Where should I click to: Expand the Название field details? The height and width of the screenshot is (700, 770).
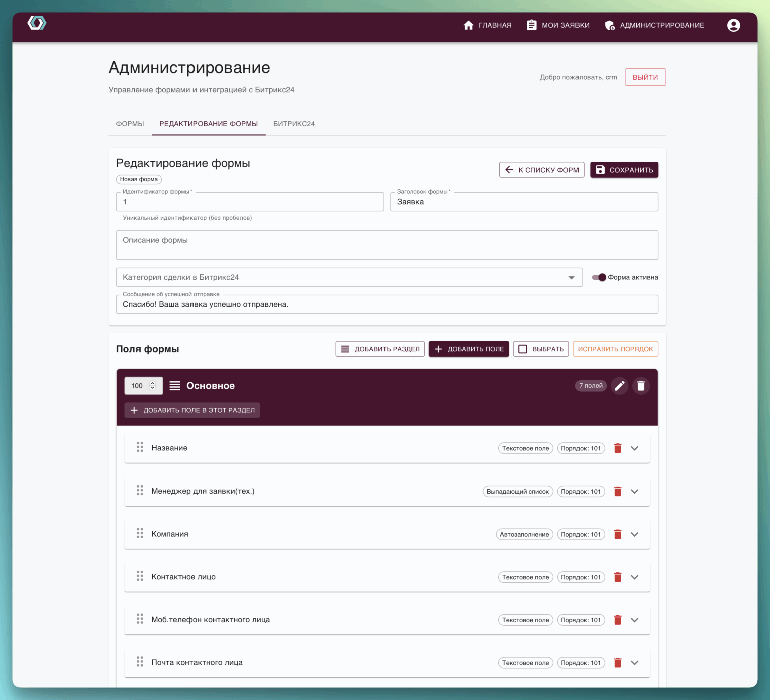pos(635,448)
